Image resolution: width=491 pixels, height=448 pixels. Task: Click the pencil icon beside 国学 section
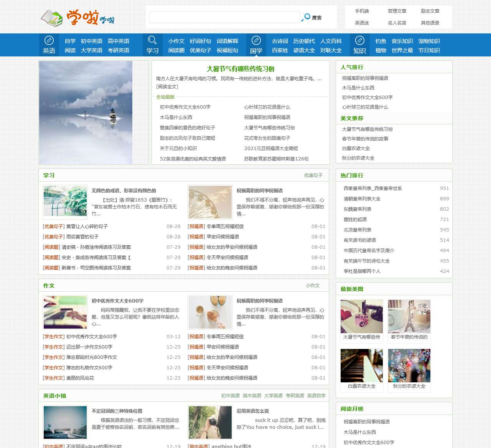256,40
